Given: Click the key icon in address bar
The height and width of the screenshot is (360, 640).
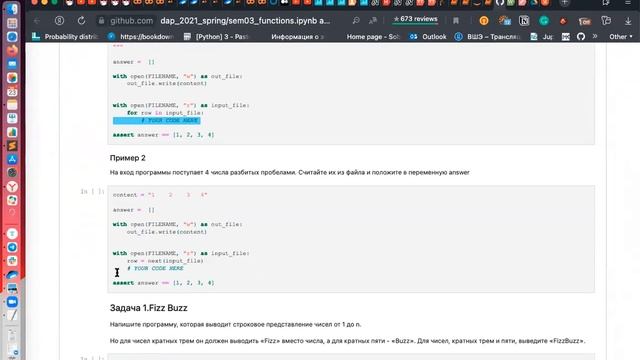Looking at the screenshot, I should pyautogui.click(x=356, y=20).
